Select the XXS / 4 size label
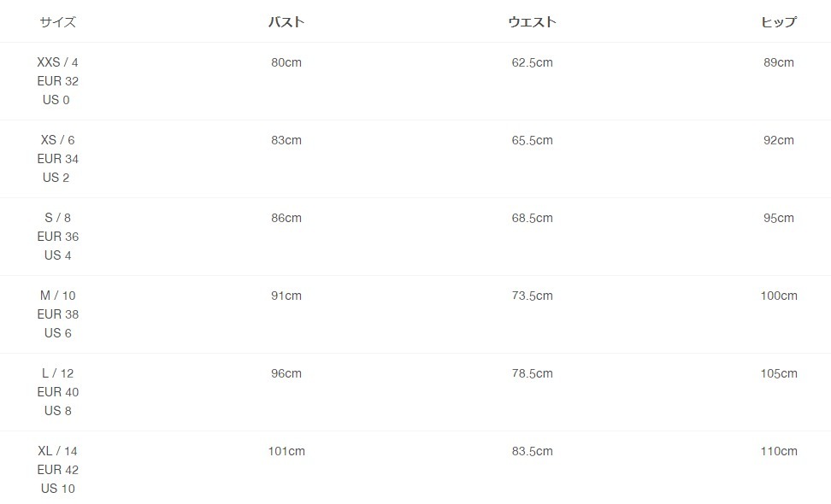This screenshot has width=831, height=504. [x=58, y=62]
